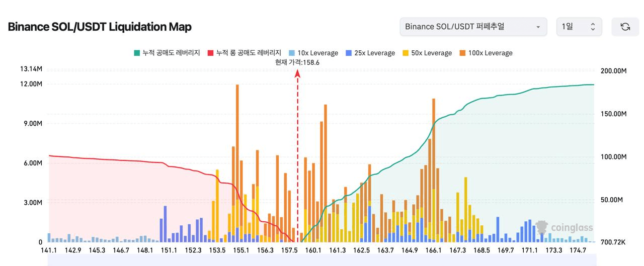Click the 141.1 price axis label
The width and height of the screenshot is (644, 266).
coord(49,250)
